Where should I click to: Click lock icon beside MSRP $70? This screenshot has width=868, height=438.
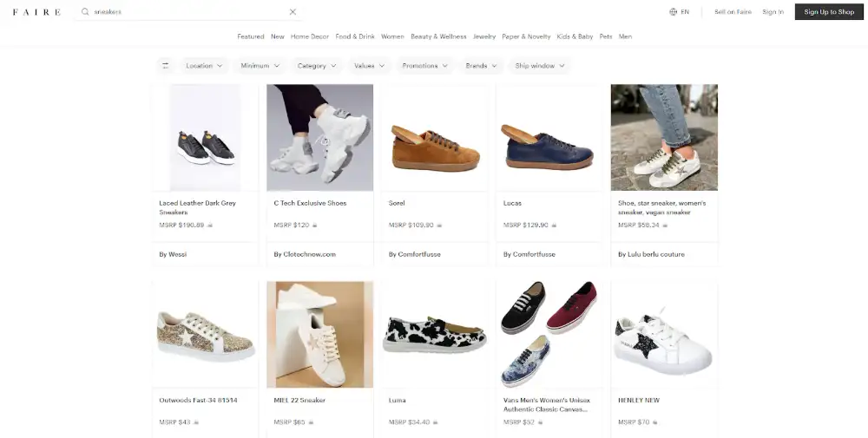click(x=654, y=422)
